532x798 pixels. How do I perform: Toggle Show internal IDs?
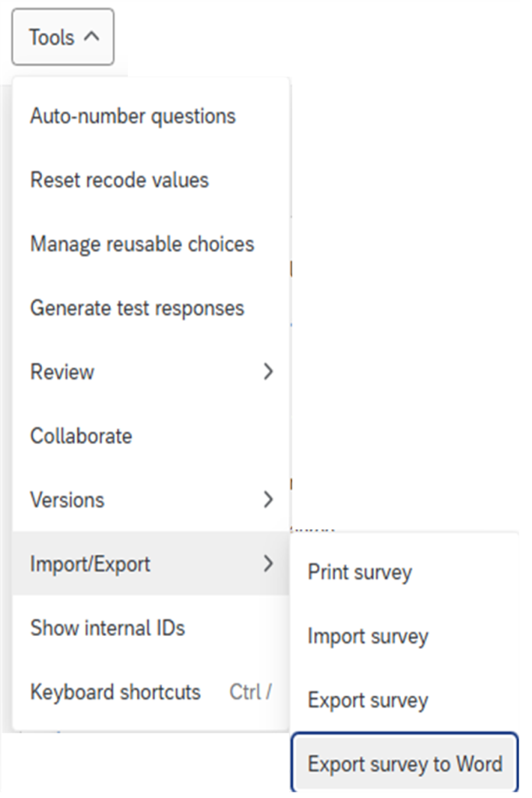click(107, 627)
